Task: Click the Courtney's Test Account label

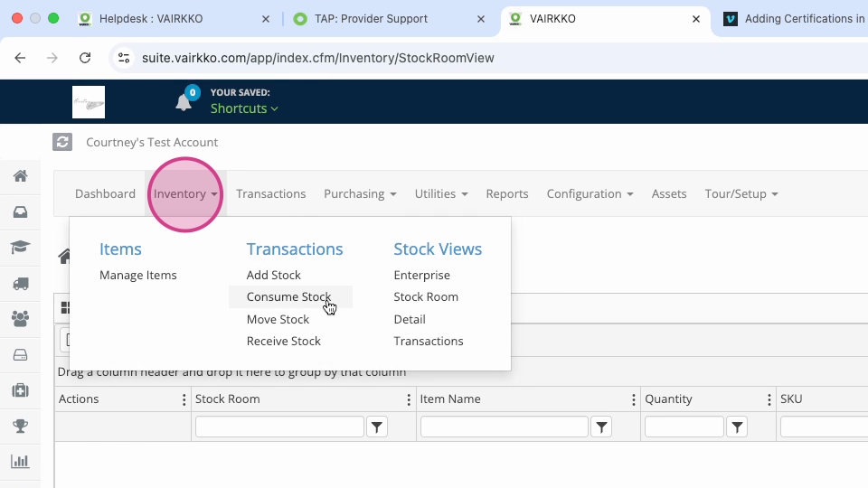Action: [x=152, y=142]
